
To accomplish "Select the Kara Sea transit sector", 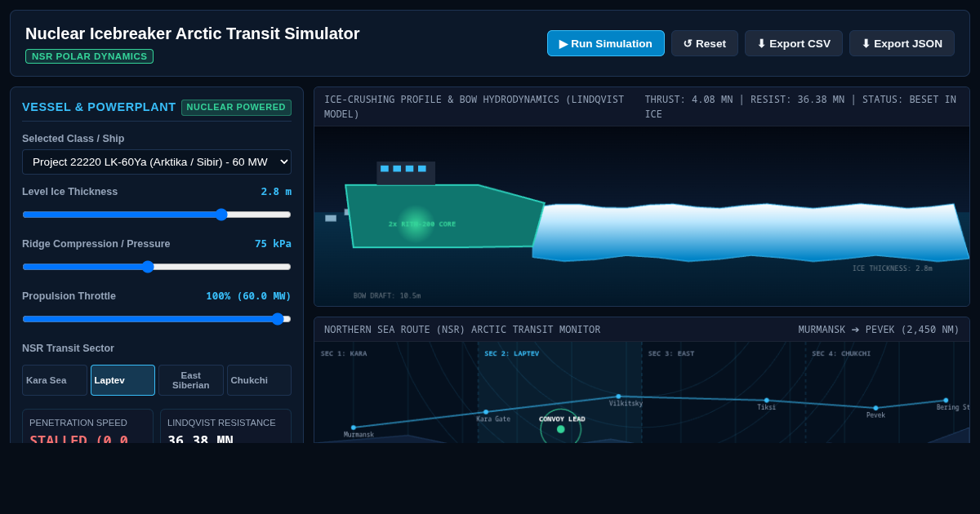I will [55, 380].
